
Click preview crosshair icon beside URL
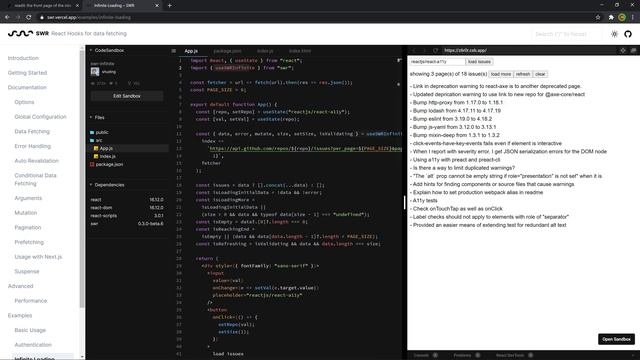coord(623,50)
